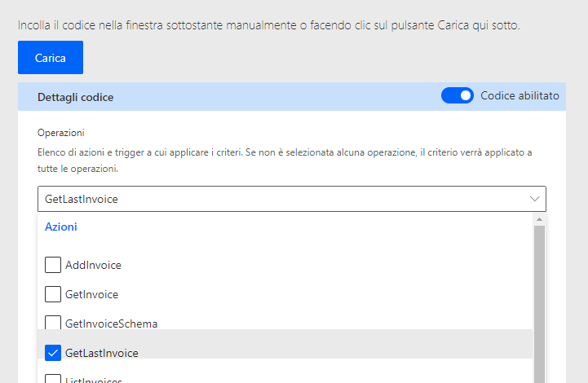Select the AddInvoice option label
This screenshot has height=383, width=588.
click(93, 265)
